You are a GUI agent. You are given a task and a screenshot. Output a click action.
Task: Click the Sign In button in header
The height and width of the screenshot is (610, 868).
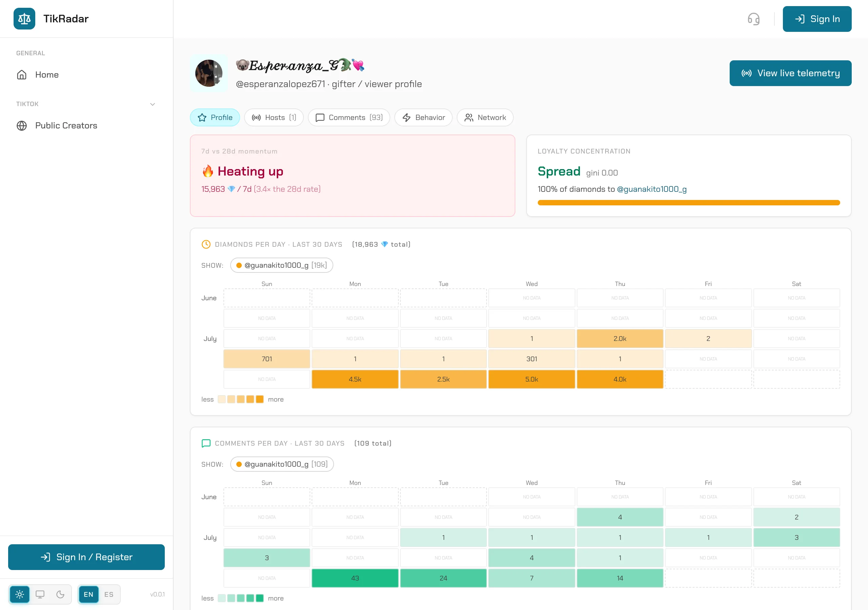tap(817, 19)
